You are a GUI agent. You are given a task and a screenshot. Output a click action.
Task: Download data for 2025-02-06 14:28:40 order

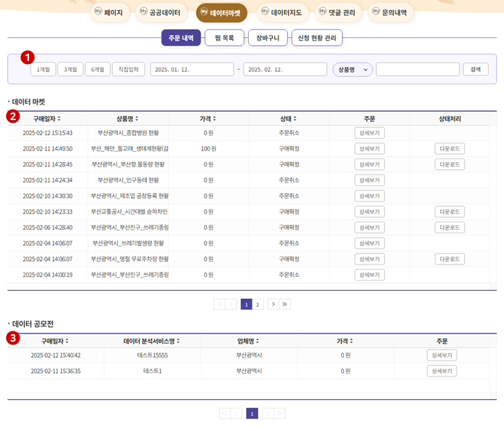pos(449,227)
